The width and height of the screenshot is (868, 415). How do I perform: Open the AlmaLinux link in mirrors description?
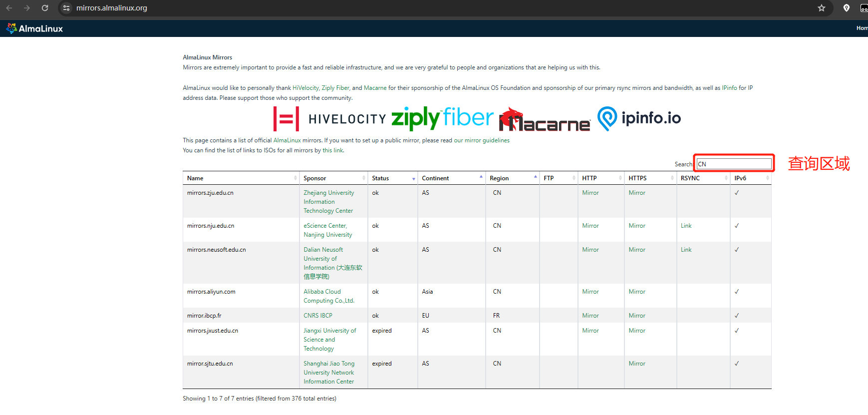(x=287, y=140)
